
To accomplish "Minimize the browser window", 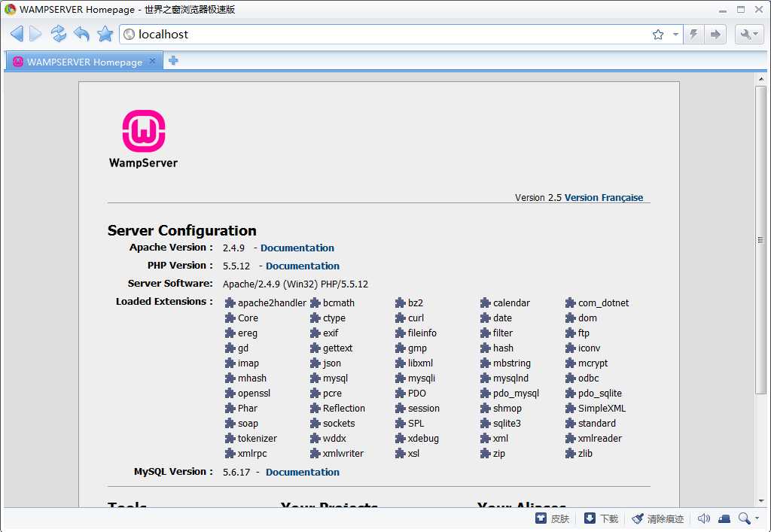I will pyautogui.click(x=723, y=10).
